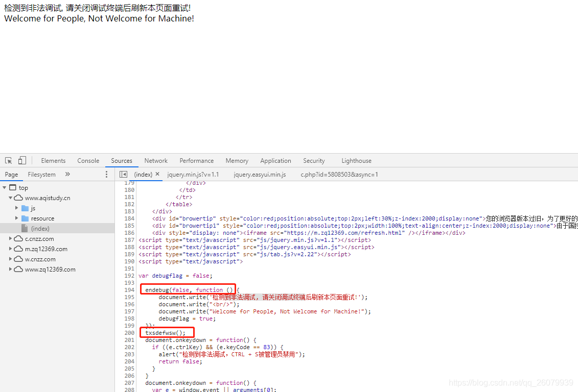Show more navigator tabs chevron
Screen dimensions: 578x392
[x=67, y=174]
